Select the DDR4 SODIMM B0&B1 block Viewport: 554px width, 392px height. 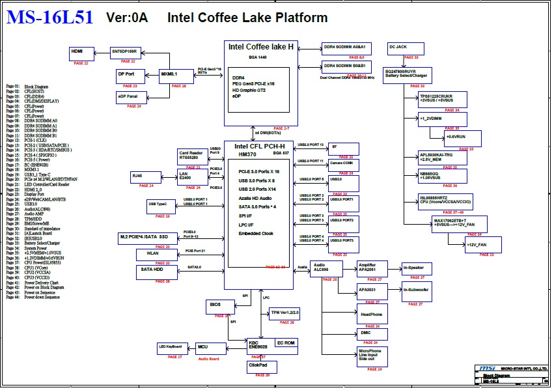point(346,67)
